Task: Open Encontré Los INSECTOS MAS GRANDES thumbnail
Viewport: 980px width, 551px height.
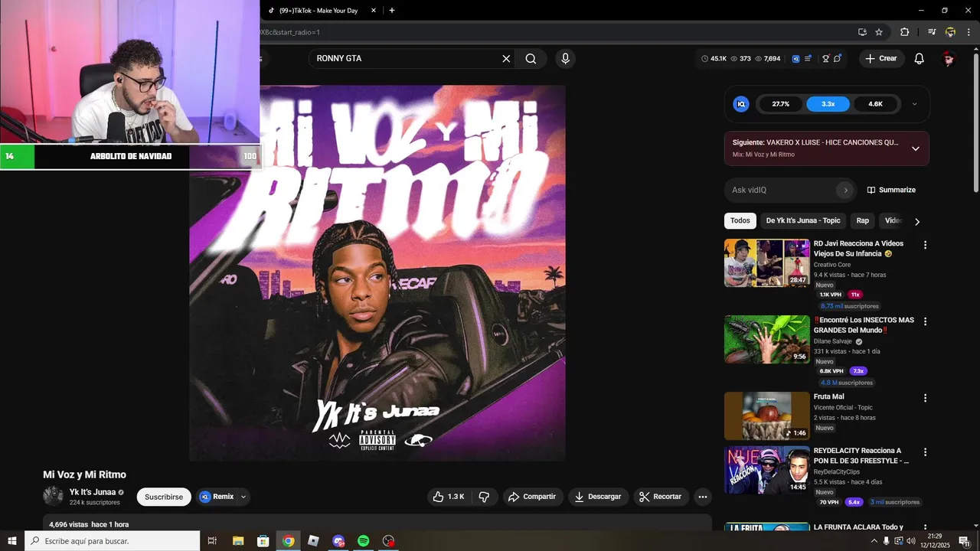Action: tap(767, 340)
